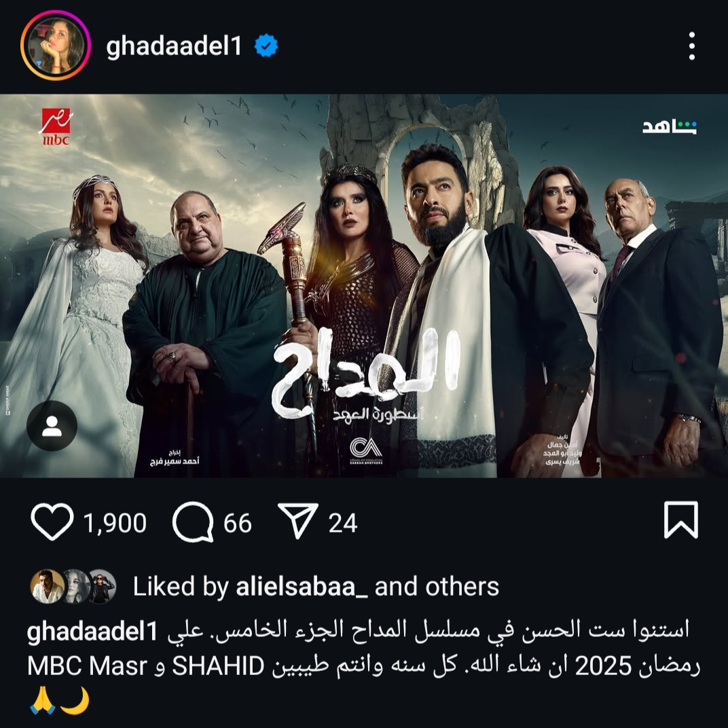
Task: Tap third liker avatar with sunglasses
Action: [x=101, y=586]
